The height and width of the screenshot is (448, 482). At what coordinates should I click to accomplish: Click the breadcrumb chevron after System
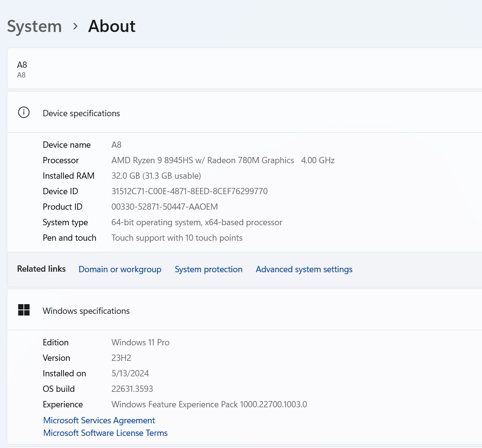(75, 26)
